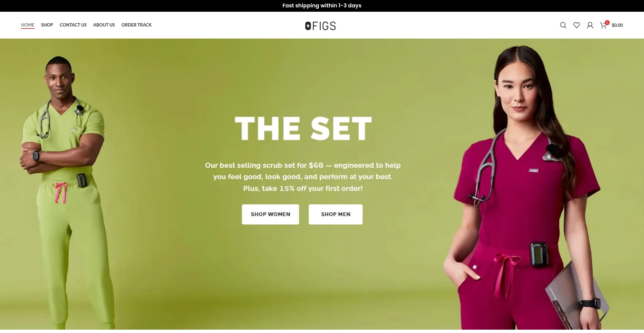Click the black cross emblem beside FIGS

308,26
